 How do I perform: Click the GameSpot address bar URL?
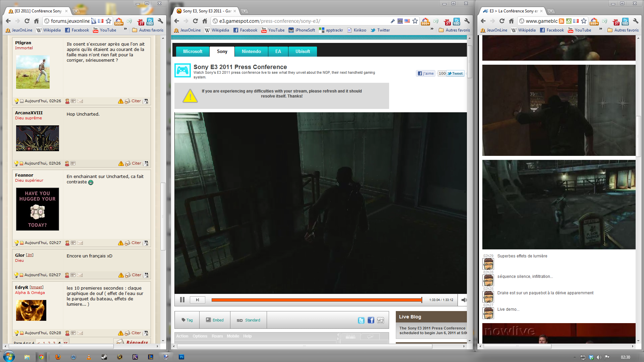(270, 21)
